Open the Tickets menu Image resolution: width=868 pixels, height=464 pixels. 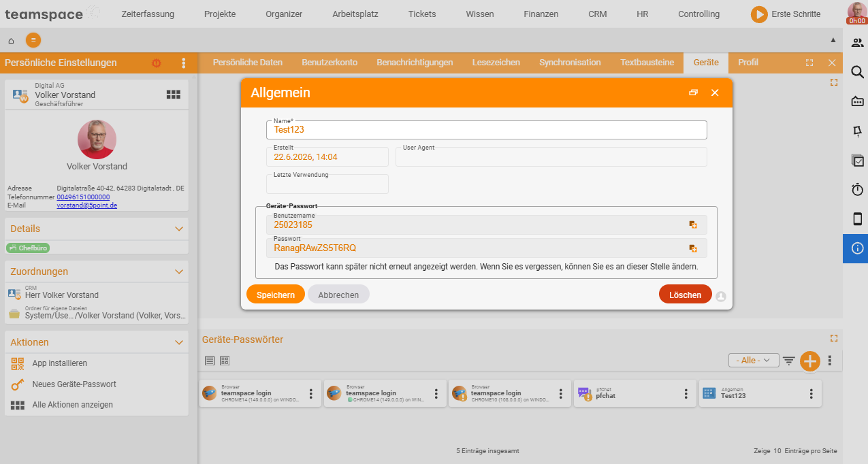point(422,14)
